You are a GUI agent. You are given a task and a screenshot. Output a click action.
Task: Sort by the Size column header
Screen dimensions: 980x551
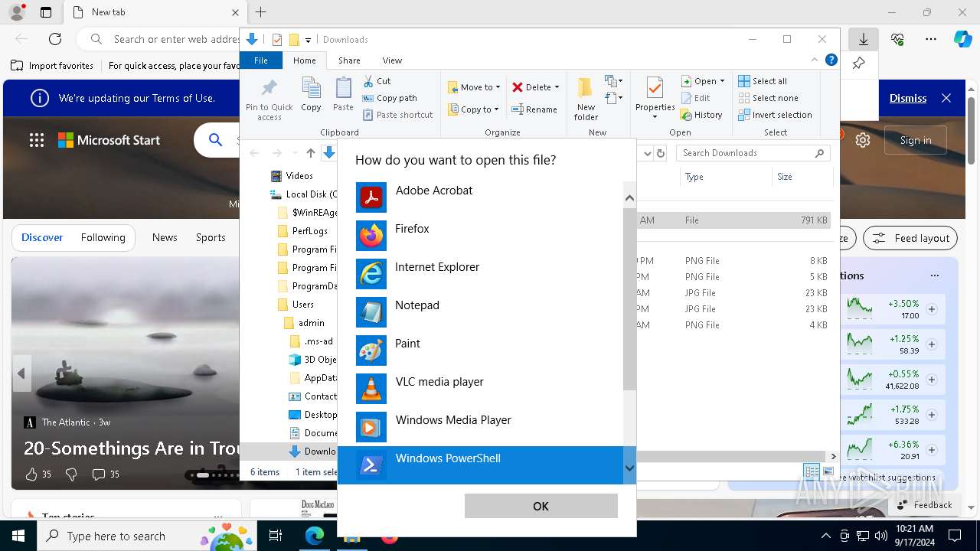coord(802,177)
